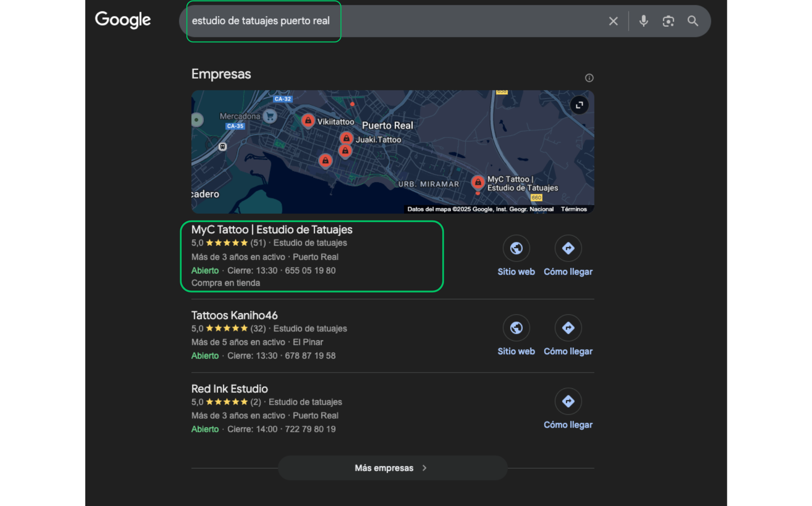Screen dimensions: 812x506
Task: Click Cómo llegar label for MyC Tattoo
Action: coord(568,272)
